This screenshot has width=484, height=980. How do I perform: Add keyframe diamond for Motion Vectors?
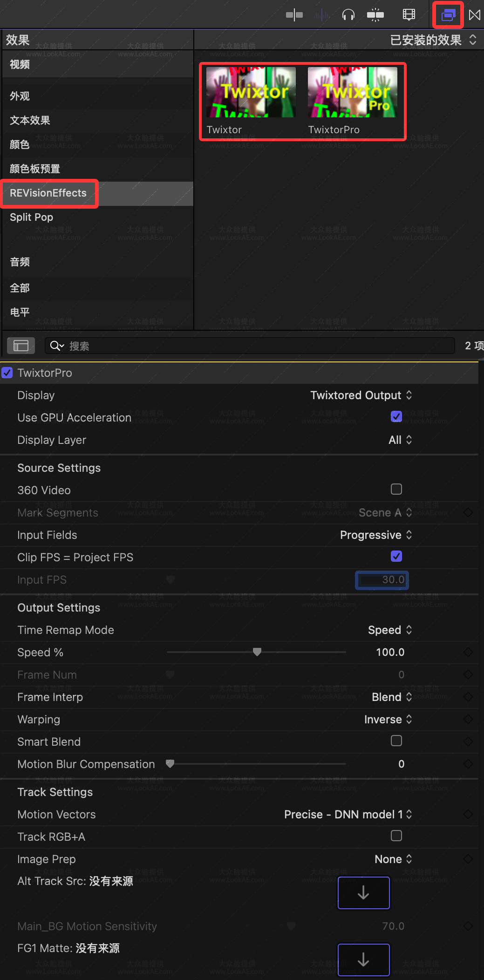pos(468,814)
